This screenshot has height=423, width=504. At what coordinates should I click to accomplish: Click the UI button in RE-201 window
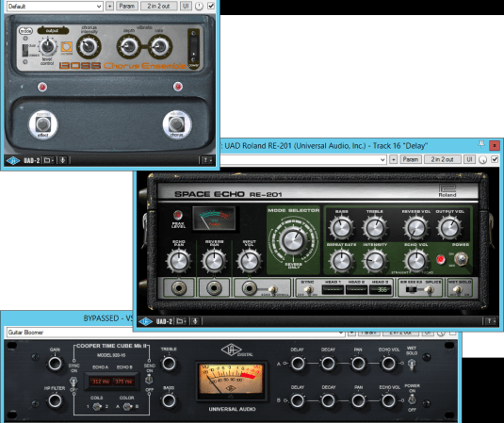click(x=469, y=159)
